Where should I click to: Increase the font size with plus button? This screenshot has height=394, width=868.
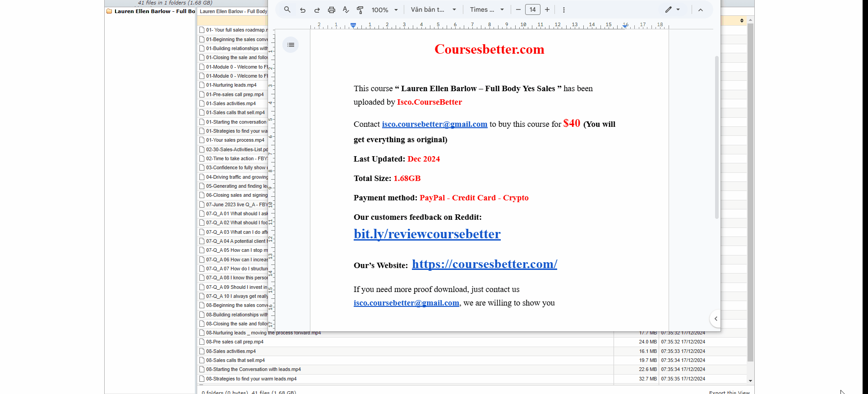coord(547,10)
